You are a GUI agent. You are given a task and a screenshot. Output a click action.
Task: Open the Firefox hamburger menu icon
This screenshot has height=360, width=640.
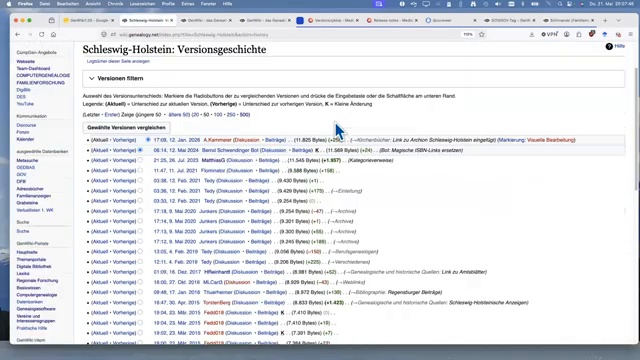pos(631,35)
